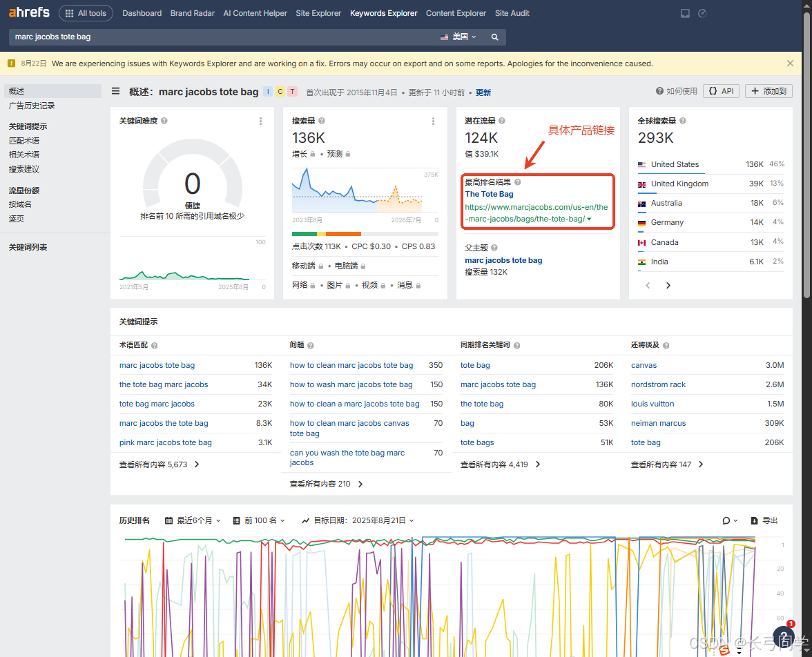Click the T badge next to keyword title
Viewport: 812px width, 657px height.
[293, 92]
